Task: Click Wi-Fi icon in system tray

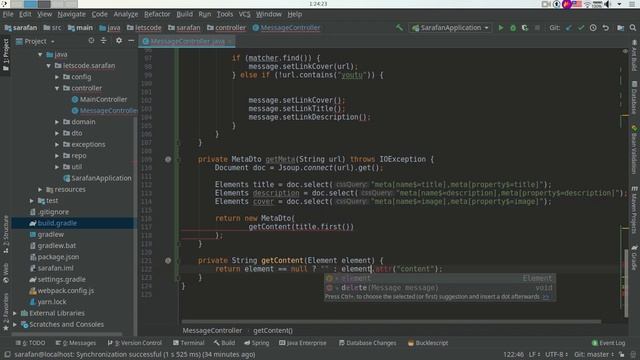Action: click(x=587, y=4)
